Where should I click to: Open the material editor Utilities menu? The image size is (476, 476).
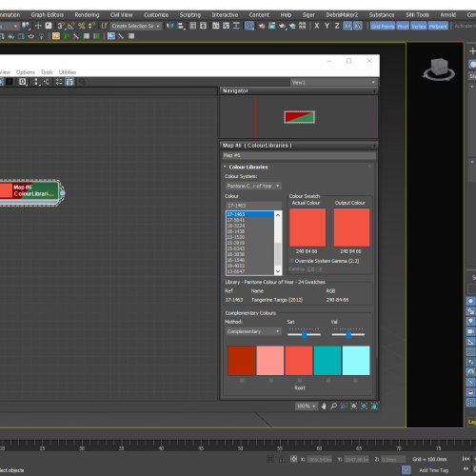coord(68,72)
